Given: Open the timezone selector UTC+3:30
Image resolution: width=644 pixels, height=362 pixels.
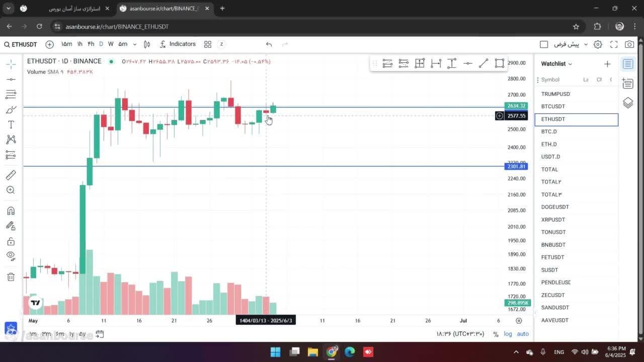Looking at the screenshot, I should coord(460,334).
